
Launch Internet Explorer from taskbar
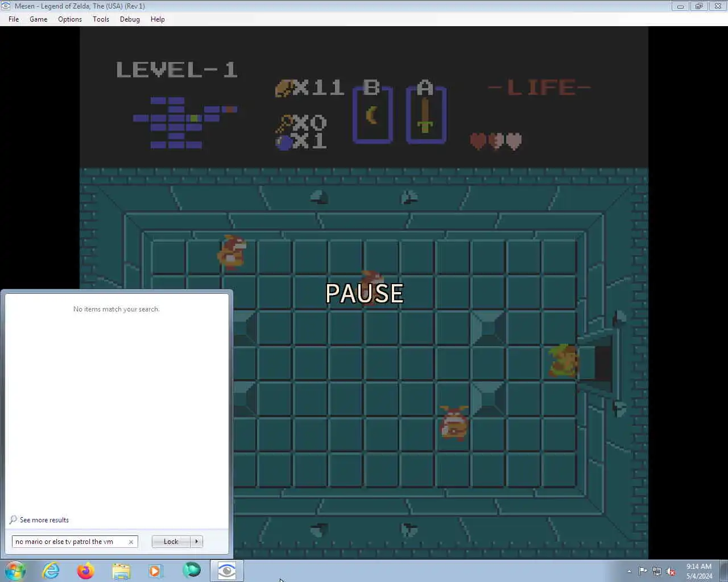[x=51, y=570]
